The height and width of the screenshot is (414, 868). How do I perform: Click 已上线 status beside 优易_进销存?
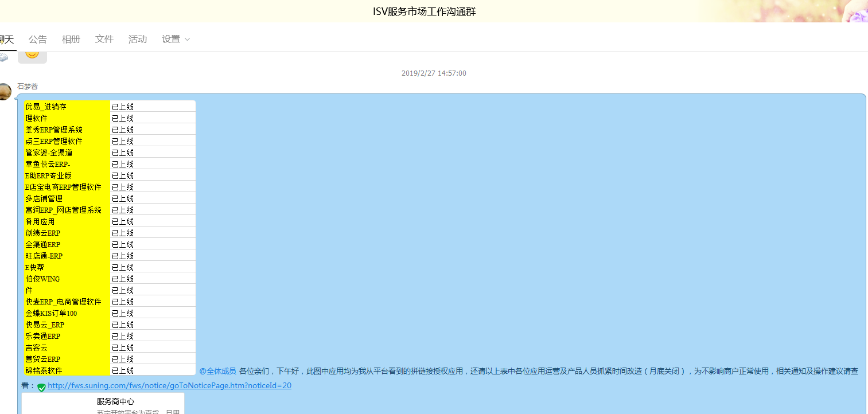click(x=153, y=107)
